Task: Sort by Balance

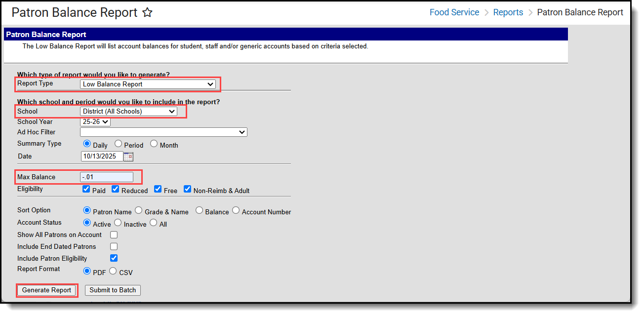Action: click(199, 210)
